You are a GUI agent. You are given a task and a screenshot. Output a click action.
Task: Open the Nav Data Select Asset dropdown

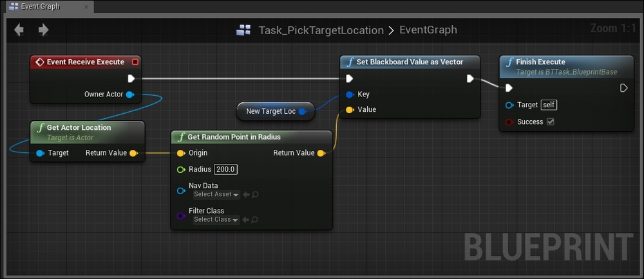216,195
